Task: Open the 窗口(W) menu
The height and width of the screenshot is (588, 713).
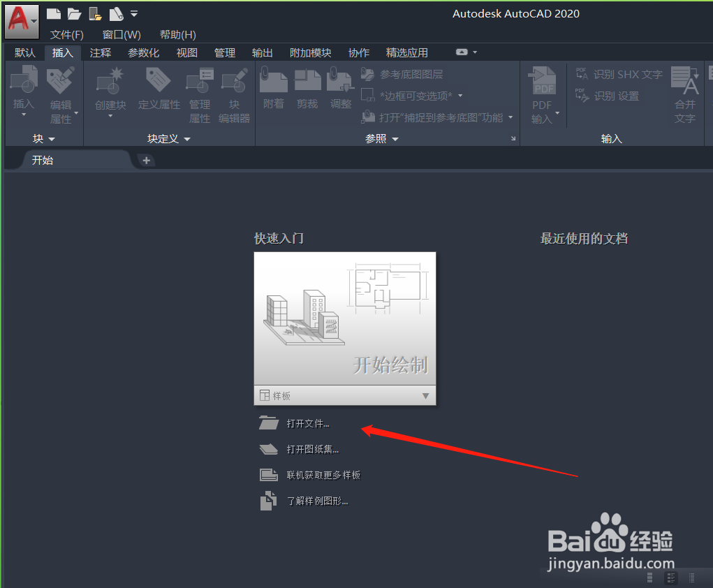Action: click(x=122, y=34)
